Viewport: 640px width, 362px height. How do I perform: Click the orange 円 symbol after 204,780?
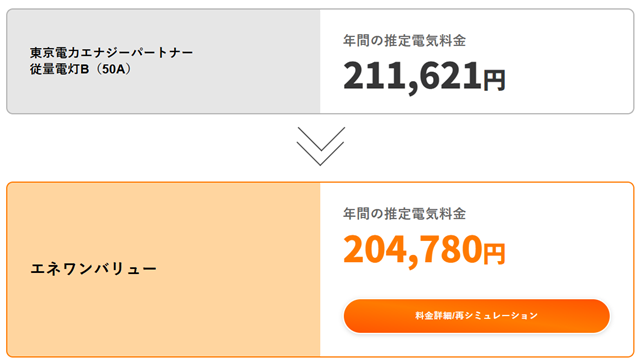coord(494,253)
